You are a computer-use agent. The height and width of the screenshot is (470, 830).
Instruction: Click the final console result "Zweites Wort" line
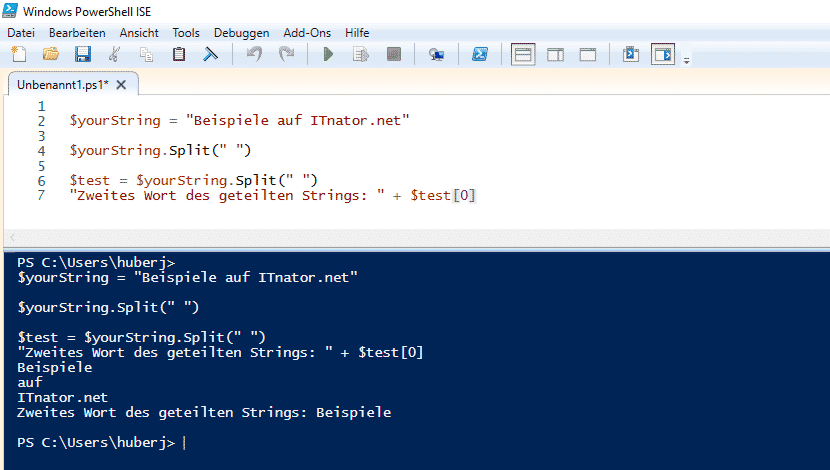(204, 412)
